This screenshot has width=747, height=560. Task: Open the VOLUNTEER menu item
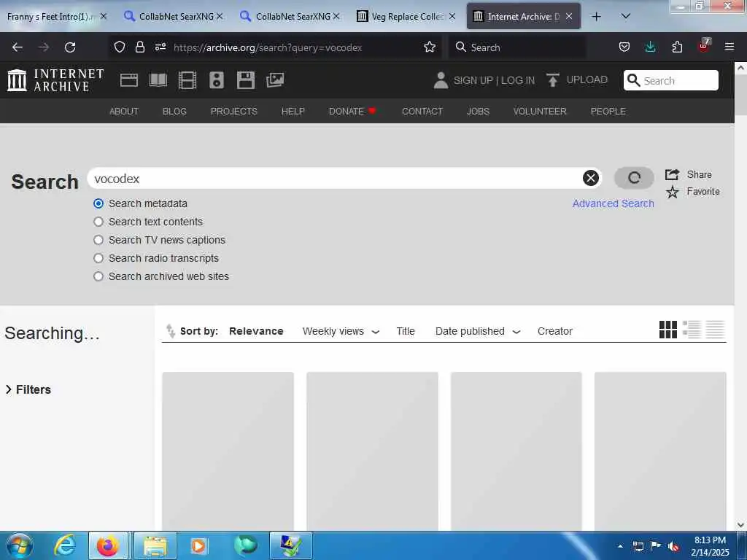coord(540,111)
